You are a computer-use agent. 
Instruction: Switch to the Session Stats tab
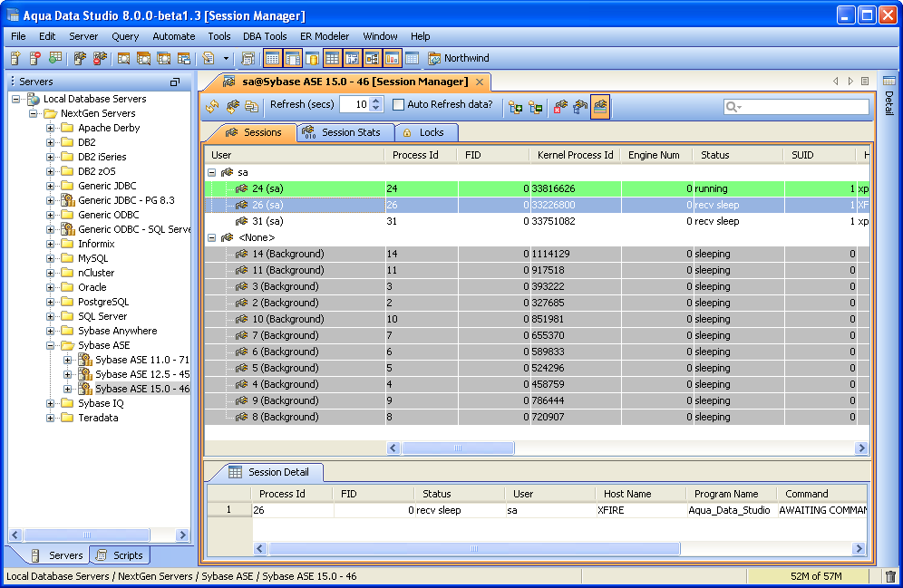click(345, 132)
